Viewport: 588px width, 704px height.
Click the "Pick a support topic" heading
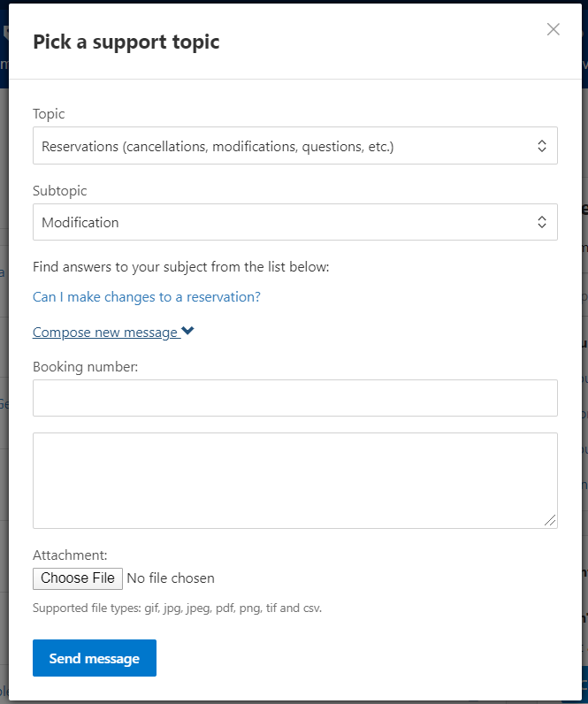click(x=126, y=42)
